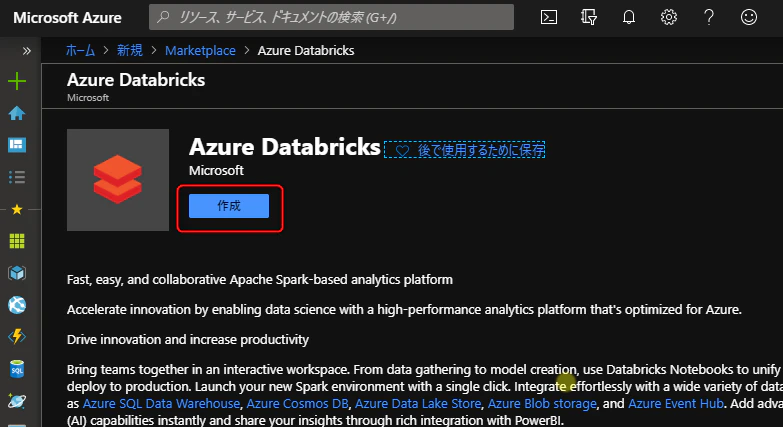
Task: Navigate to Marketplace breadcrumb
Action: click(x=200, y=50)
